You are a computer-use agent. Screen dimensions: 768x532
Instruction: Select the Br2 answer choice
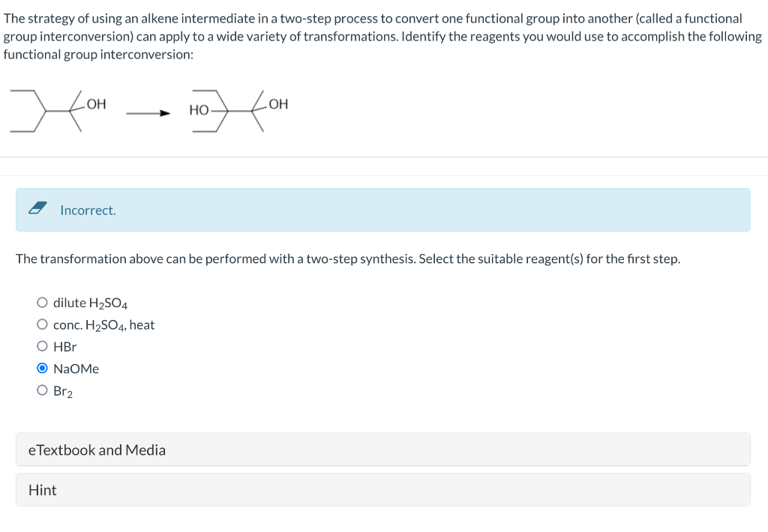(x=43, y=389)
